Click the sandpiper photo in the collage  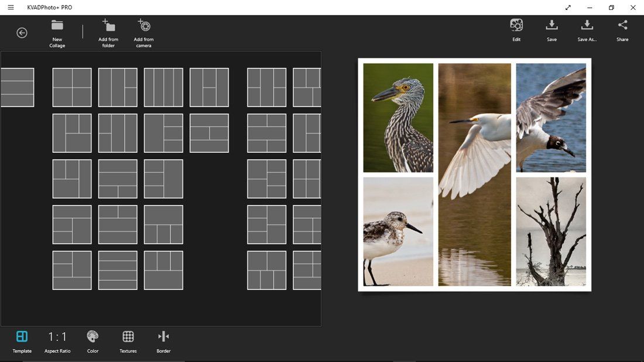(398, 231)
